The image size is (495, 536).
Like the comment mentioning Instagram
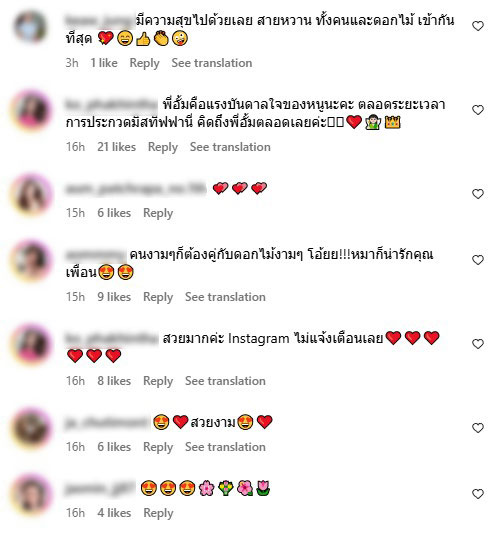[478, 344]
